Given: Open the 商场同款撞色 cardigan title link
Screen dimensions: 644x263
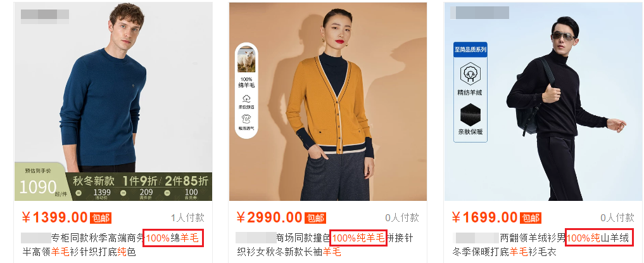Looking at the screenshot, I should coord(325,245).
